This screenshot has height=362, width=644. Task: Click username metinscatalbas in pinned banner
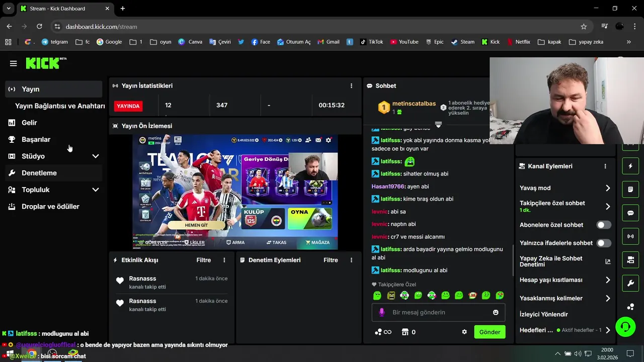click(414, 104)
